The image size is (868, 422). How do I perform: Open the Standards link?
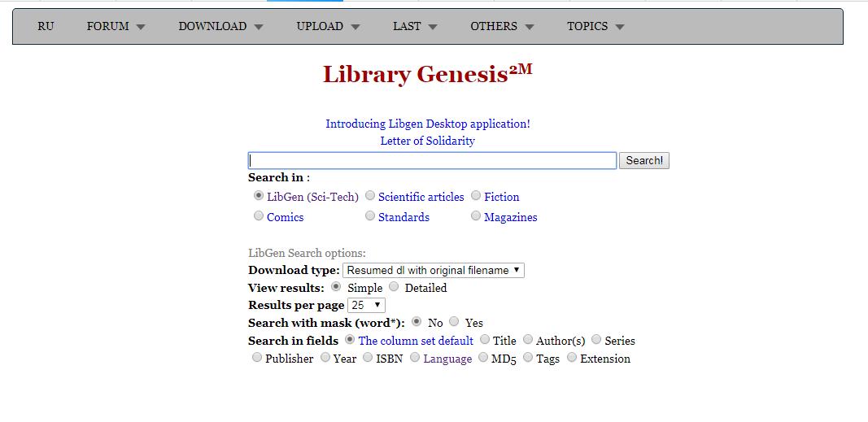coord(403,217)
